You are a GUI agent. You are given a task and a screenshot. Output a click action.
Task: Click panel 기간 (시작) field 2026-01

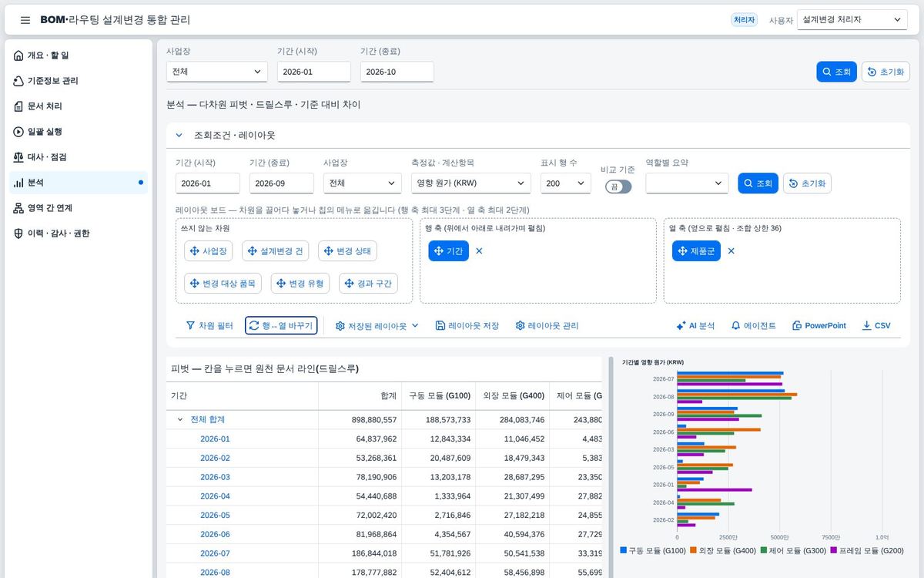[x=208, y=183]
